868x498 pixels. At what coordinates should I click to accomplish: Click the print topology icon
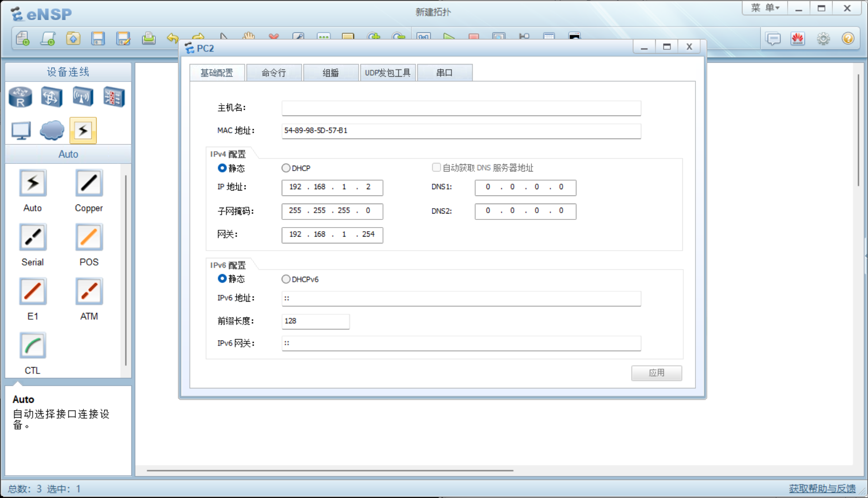tap(149, 39)
